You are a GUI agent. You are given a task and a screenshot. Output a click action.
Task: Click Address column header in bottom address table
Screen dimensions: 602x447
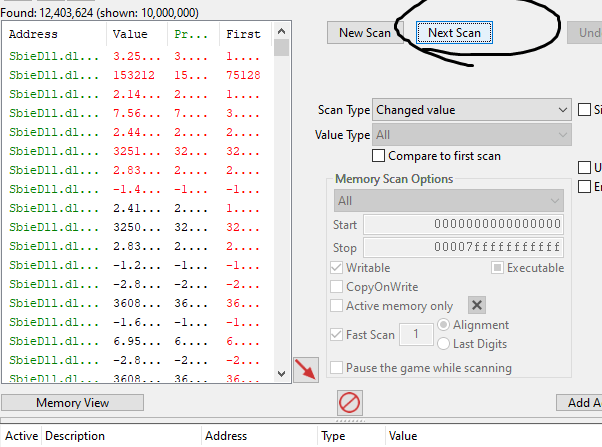pyautogui.click(x=260, y=436)
